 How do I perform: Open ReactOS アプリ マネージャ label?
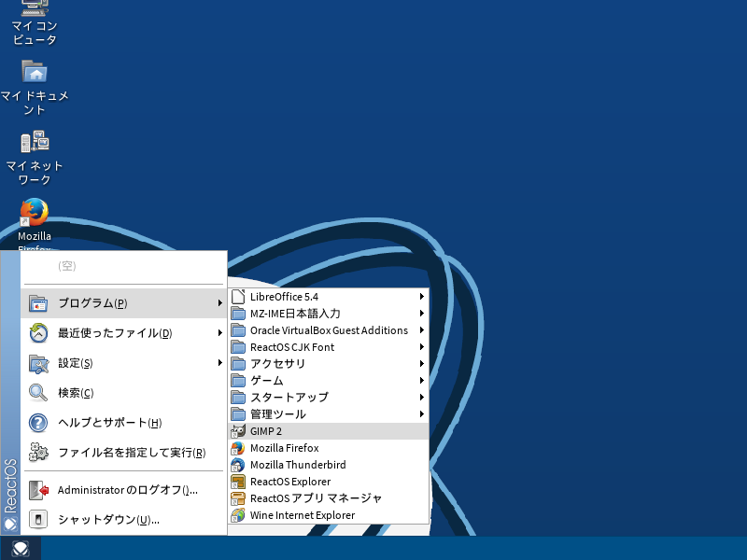[x=316, y=498]
